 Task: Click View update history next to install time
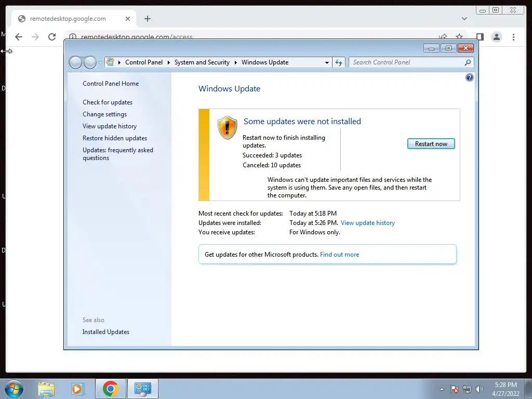[x=368, y=223]
